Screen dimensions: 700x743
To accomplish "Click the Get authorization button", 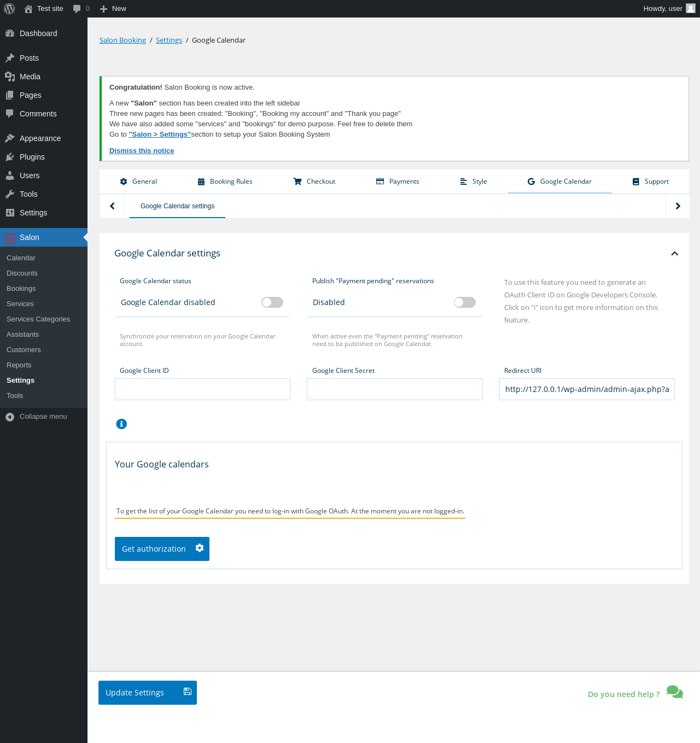I will click(162, 549).
